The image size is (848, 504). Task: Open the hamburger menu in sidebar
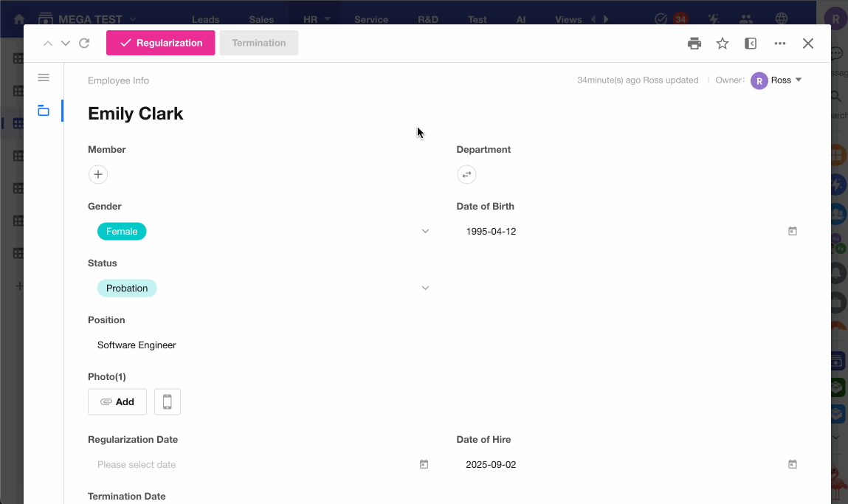coord(44,78)
